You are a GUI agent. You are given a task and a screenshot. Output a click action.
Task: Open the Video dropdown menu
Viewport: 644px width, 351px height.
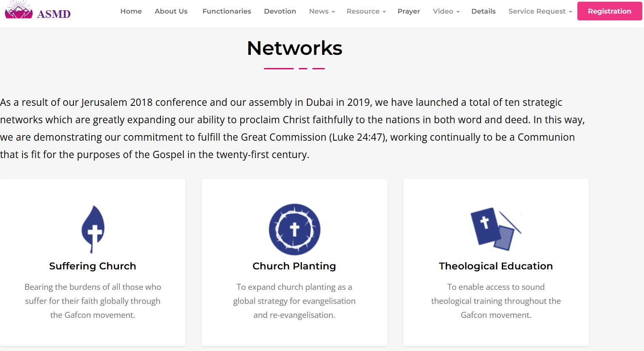(446, 11)
